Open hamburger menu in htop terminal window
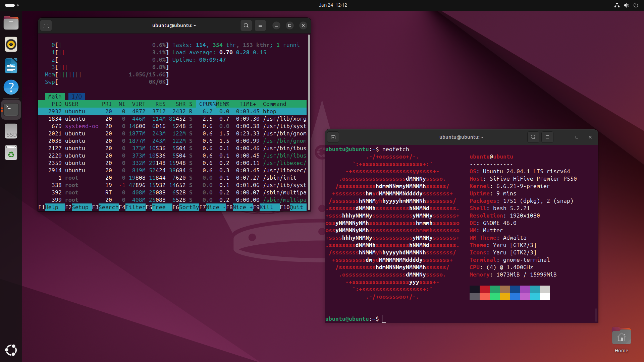This screenshot has width=644, height=362. tap(260, 25)
